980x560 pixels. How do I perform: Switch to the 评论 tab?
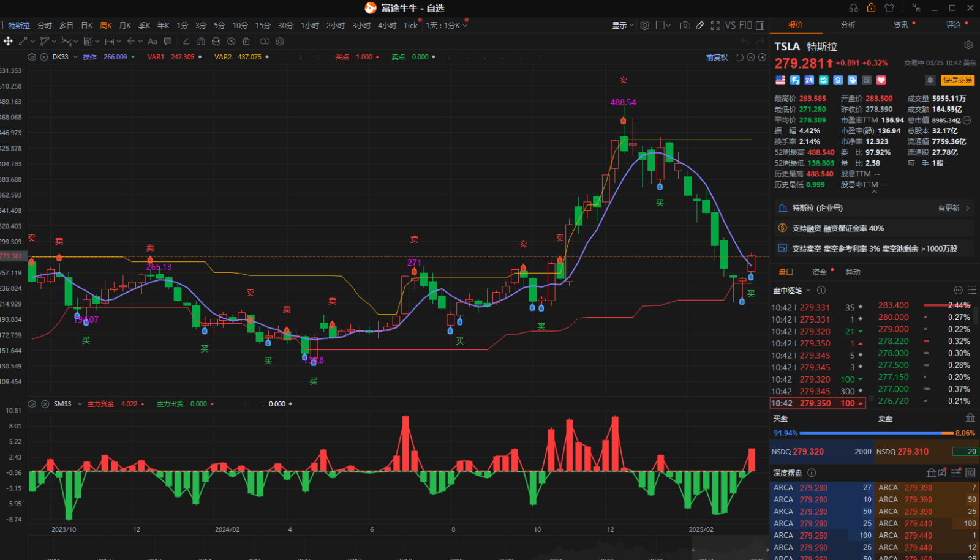(x=954, y=25)
